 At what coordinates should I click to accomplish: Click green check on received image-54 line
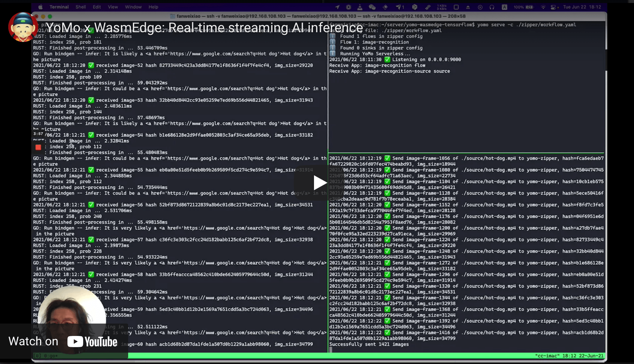pos(91,135)
